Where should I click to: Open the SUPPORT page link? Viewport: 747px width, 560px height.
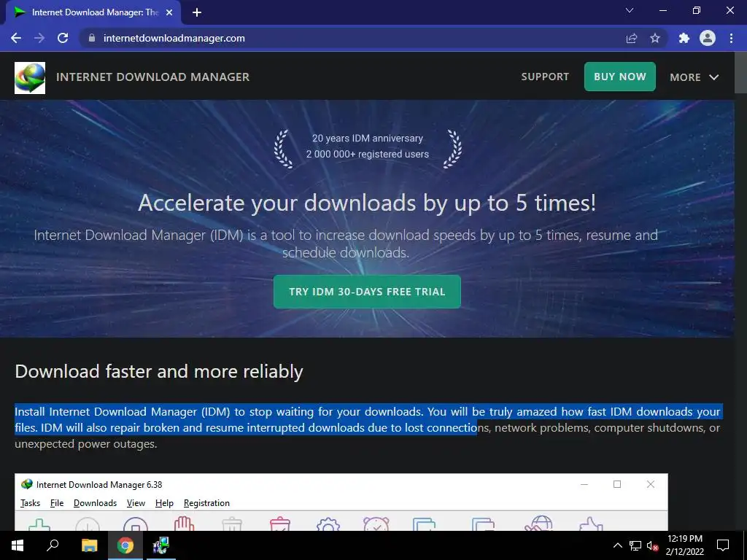click(545, 77)
